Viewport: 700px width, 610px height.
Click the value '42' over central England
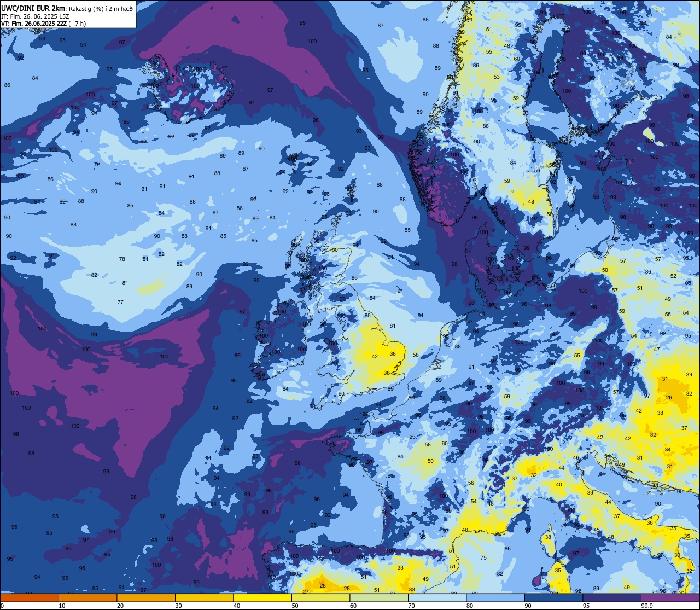(375, 357)
